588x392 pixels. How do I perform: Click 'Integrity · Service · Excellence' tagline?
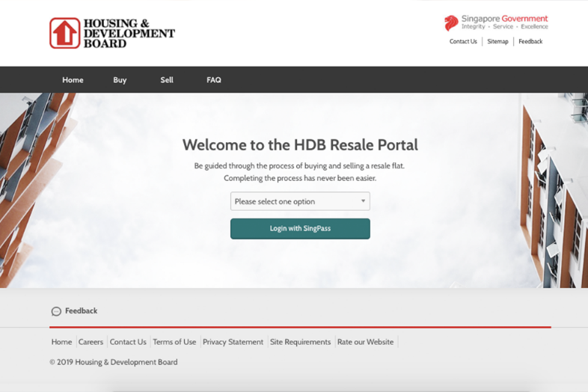click(505, 27)
